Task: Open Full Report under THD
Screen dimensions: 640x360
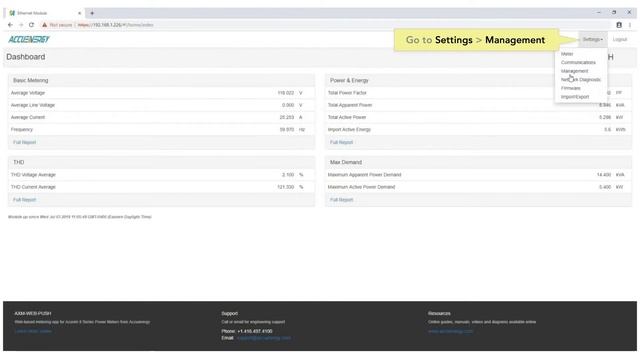Action: (24, 200)
